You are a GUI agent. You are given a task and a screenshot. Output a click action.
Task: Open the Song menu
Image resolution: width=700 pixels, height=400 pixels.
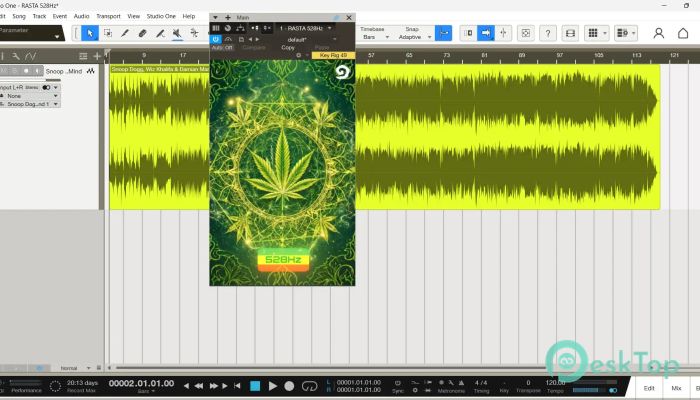coord(19,16)
